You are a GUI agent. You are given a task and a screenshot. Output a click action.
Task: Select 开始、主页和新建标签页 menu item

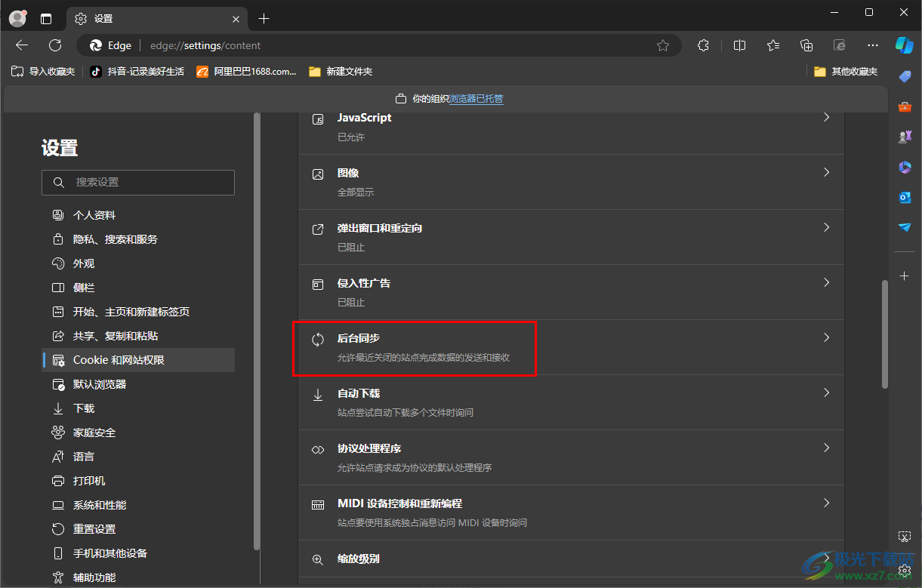point(138,312)
